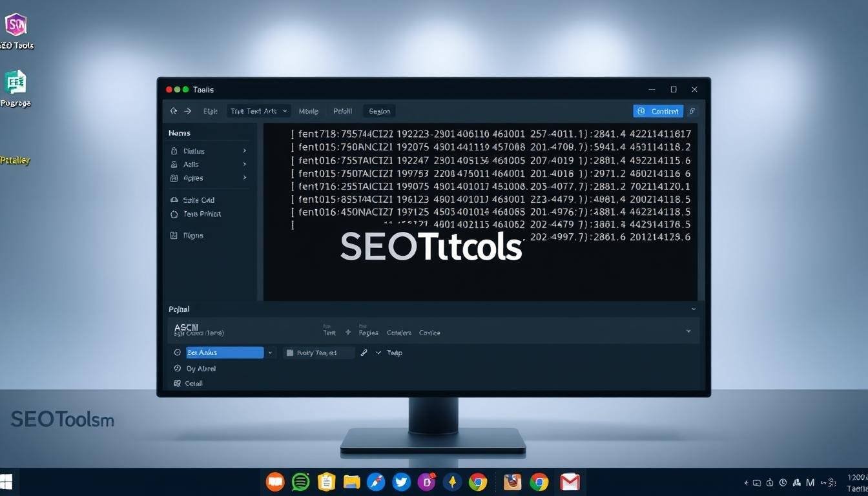Open Gmail from the taskbar
868x496 pixels.
[x=570, y=481]
